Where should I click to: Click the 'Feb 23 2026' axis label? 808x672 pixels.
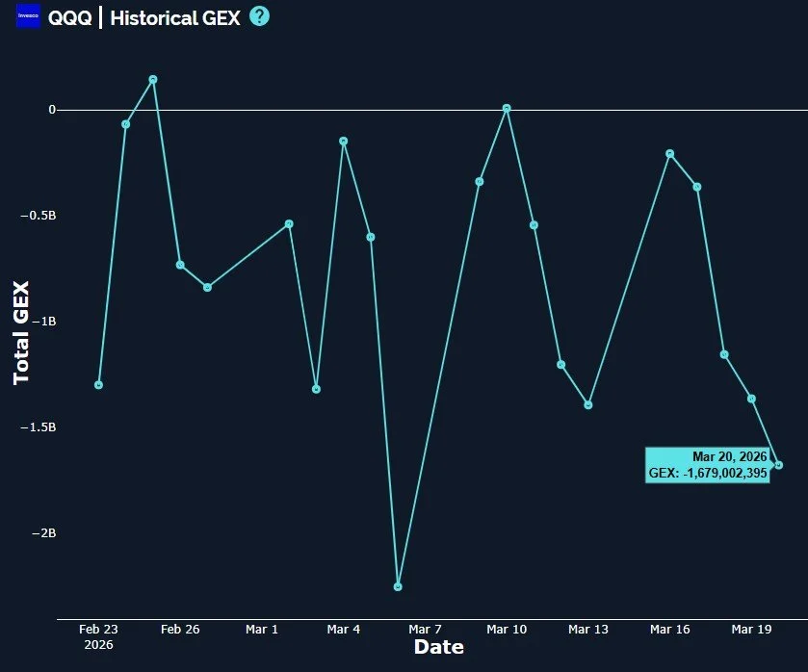[98, 637]
